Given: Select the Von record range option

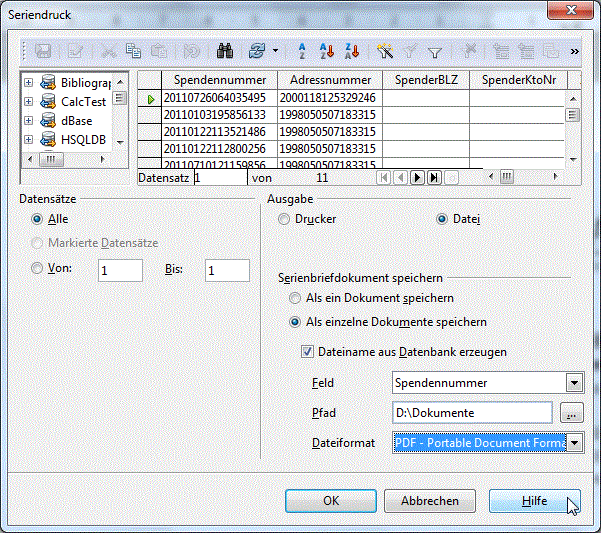Looking at the screenshot, I should 38,268.
